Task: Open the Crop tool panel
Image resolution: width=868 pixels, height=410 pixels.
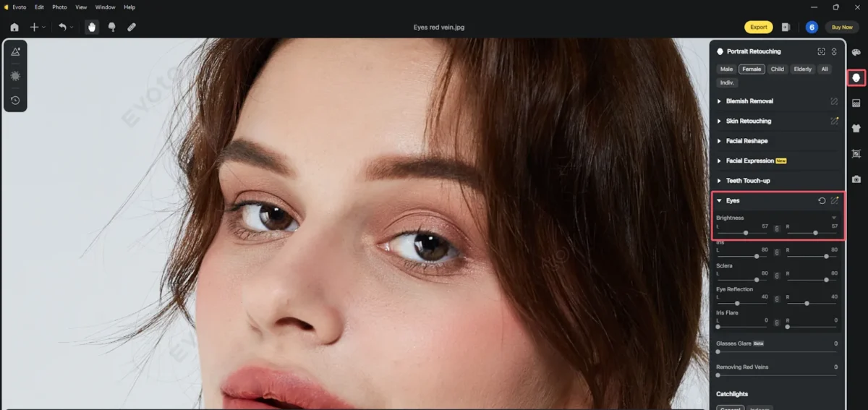Action: coord(856,153)
